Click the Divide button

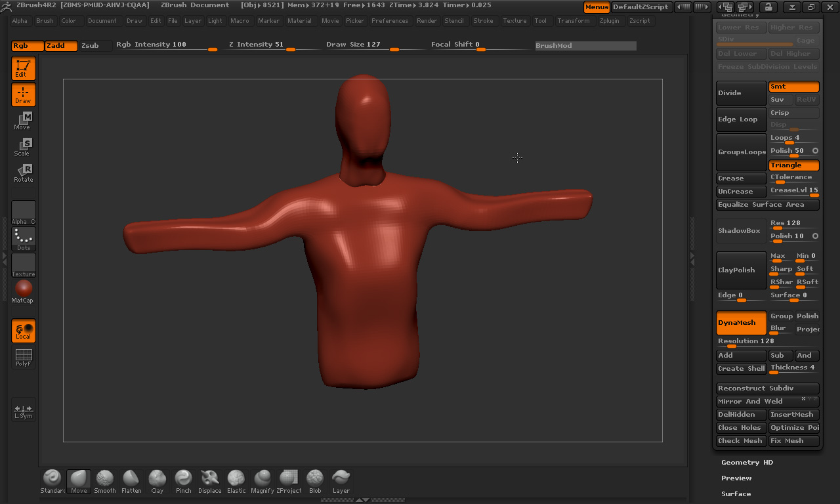click(741, 93)
